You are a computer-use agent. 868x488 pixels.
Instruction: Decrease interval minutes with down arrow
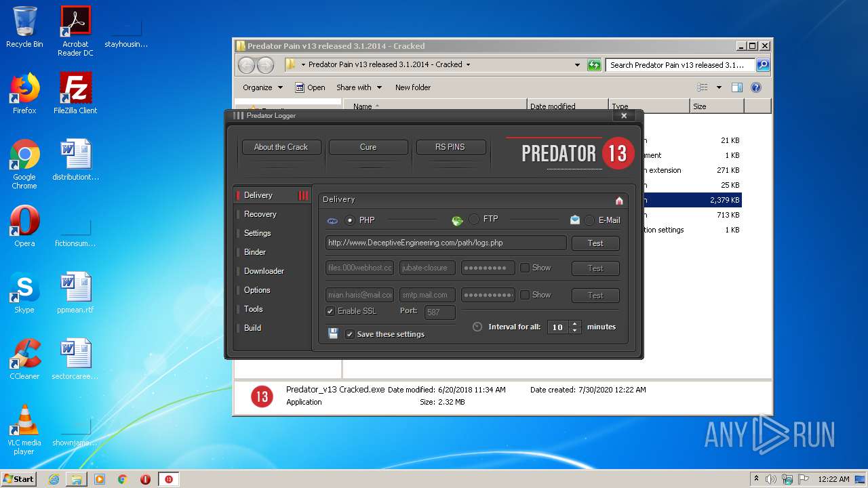coord(575,330)
